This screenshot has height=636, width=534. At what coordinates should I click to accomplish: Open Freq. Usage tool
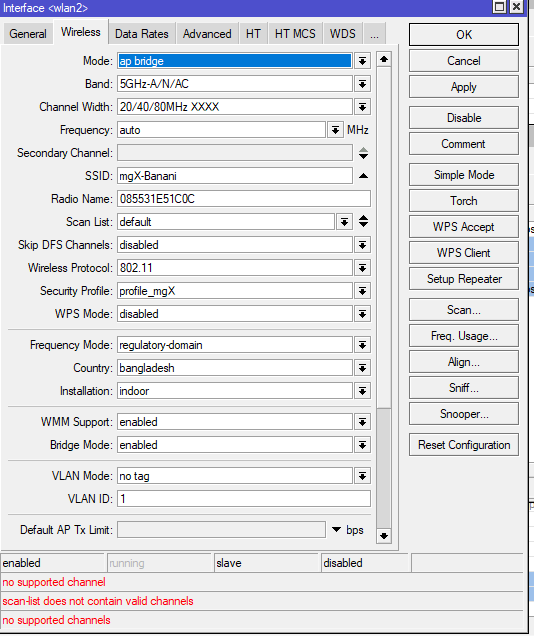click(463, 336)
